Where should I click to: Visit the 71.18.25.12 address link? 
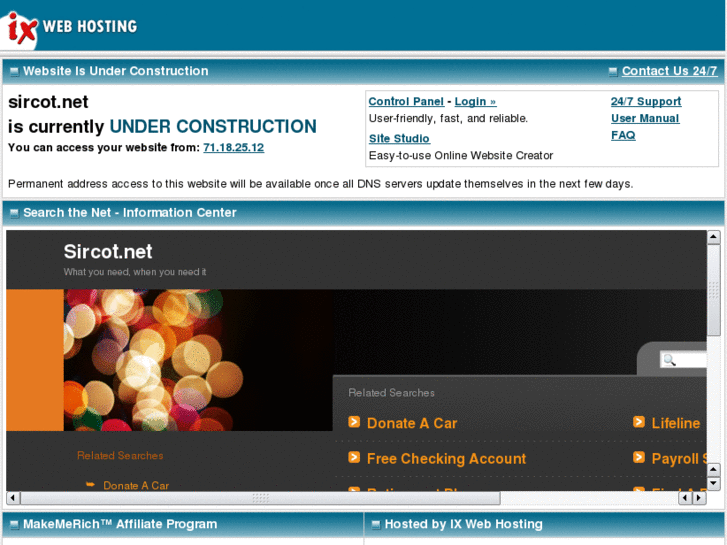click(x=234, y=147)
